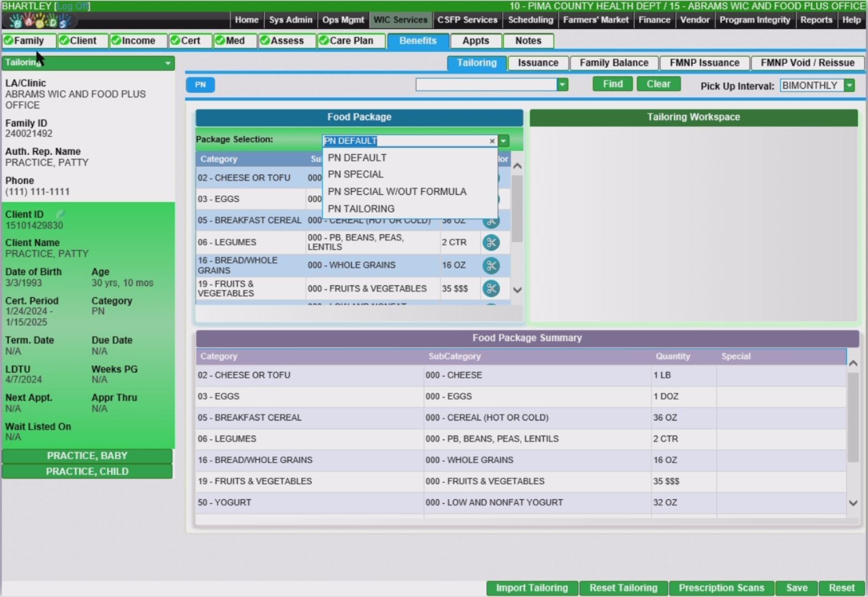Image resolution: width=868 pixels, height=597 pixels.
Task: Click the Food Package vertical scrollbar
Action: [517, 208]
